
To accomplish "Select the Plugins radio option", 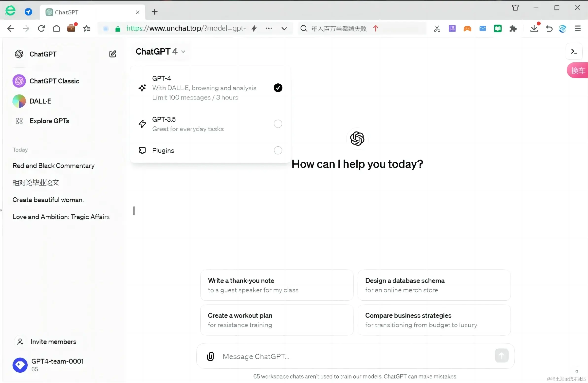I will pyautogui.click(x=278, y=150).
